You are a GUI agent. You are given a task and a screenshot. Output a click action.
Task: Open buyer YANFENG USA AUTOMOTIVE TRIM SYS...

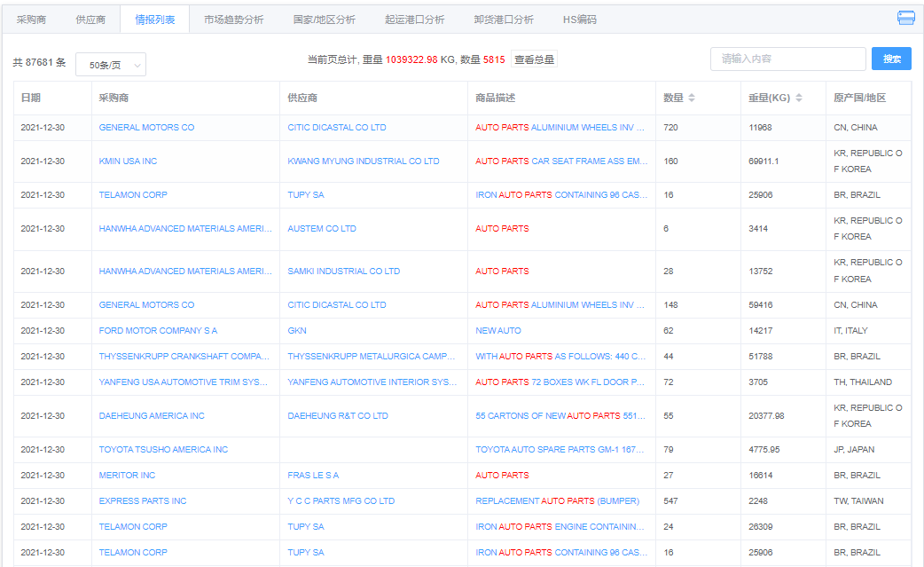coord(184,382)
